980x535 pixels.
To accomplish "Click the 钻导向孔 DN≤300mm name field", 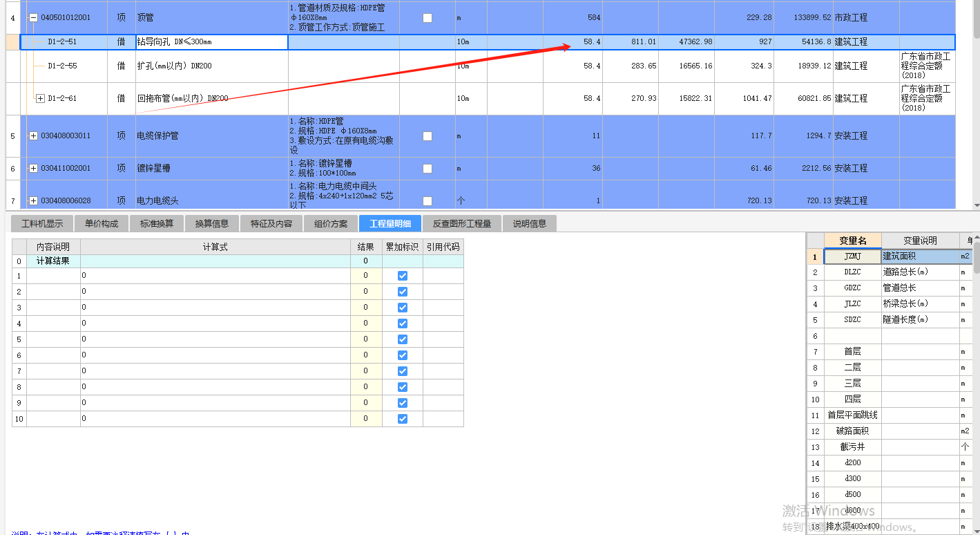I will coord(211,42).
